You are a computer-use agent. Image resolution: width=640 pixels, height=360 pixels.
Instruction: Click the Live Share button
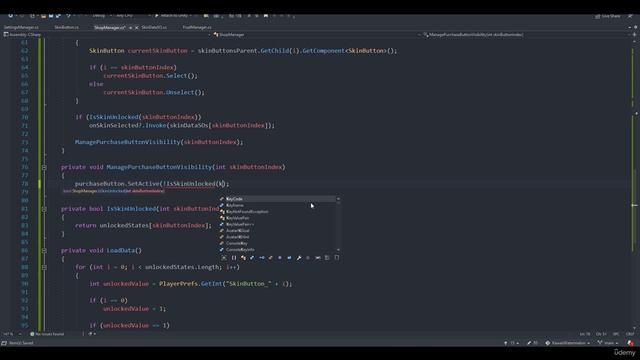click(607, 16)
